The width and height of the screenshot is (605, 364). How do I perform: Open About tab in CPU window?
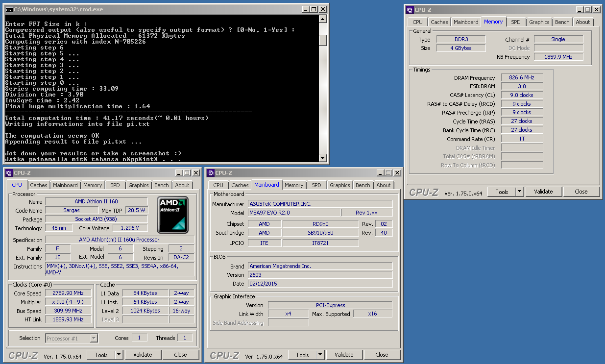click(182, 185)
